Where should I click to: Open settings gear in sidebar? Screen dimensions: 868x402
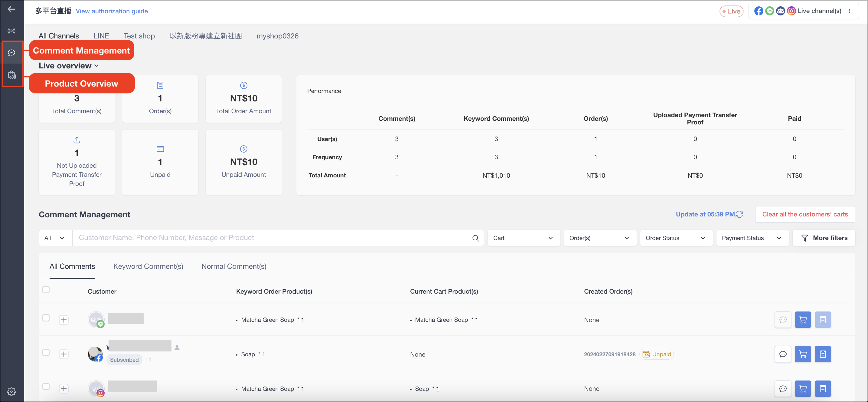tap(11, 391)
